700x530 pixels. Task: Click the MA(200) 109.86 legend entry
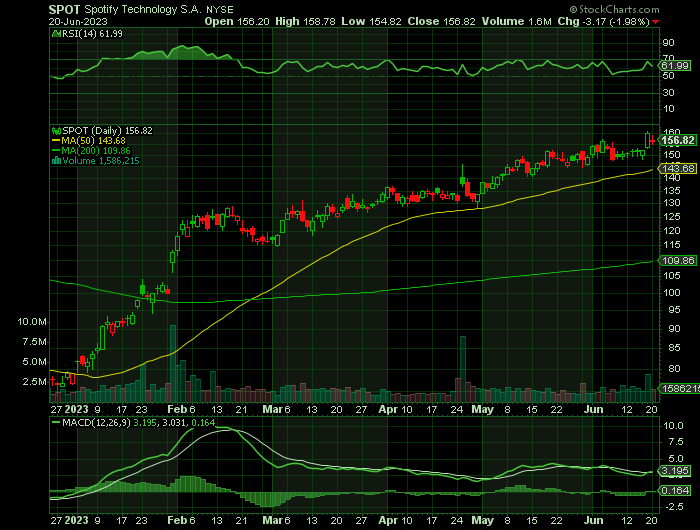[91, 151]
